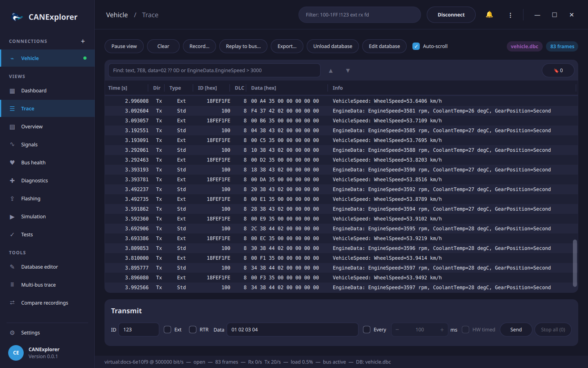Click the Multi-bus trace icon
This screenshot has height=368, width=588.
[12, 285]
